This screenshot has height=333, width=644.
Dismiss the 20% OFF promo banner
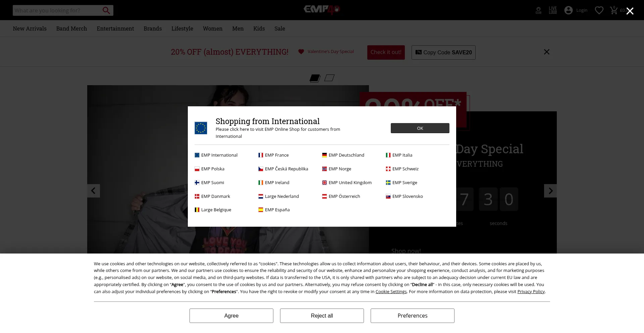547,52
